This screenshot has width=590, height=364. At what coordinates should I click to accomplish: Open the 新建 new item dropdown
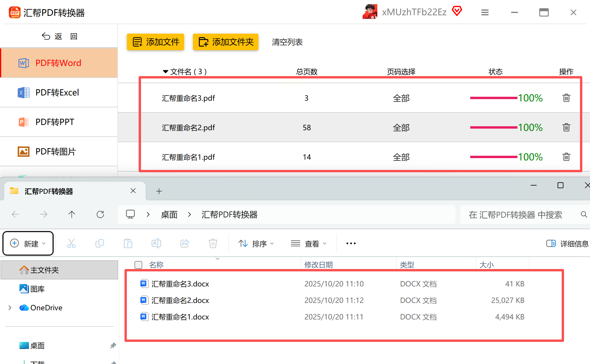tap(28, 244)
